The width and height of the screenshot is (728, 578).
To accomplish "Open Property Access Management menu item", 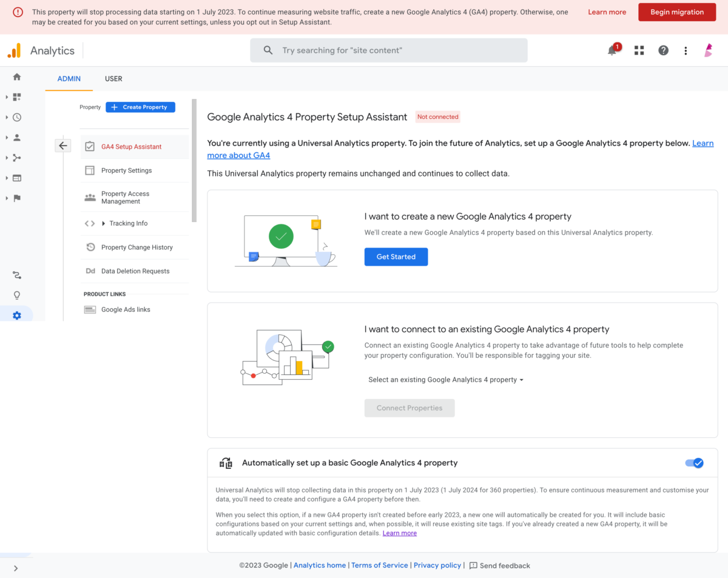I will click(x=135, y=197).
